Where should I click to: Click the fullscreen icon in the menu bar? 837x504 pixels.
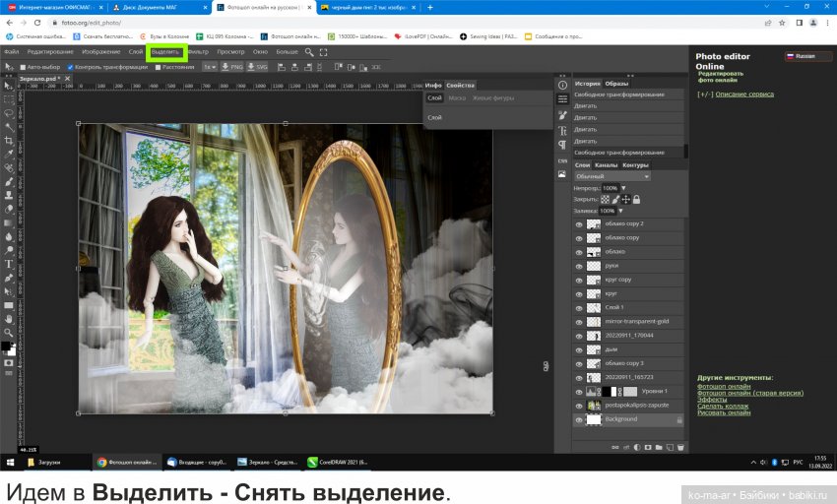coord(323,52)
